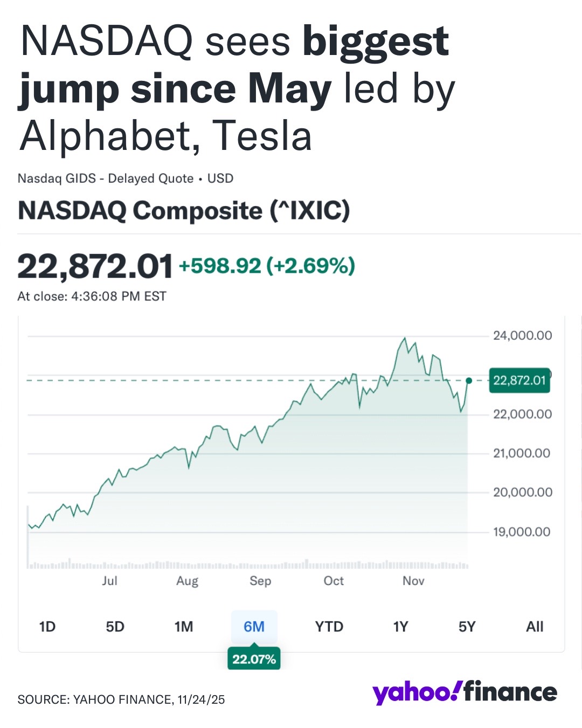Show the YTD chart range
The width and height of the screenshot is (582, 728).
pos(329,627)
